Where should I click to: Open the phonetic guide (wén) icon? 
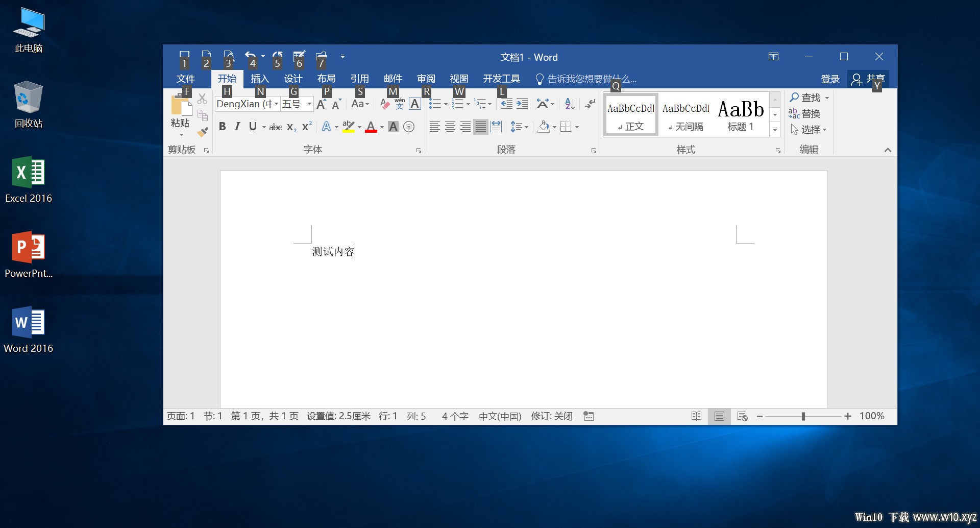400,104
